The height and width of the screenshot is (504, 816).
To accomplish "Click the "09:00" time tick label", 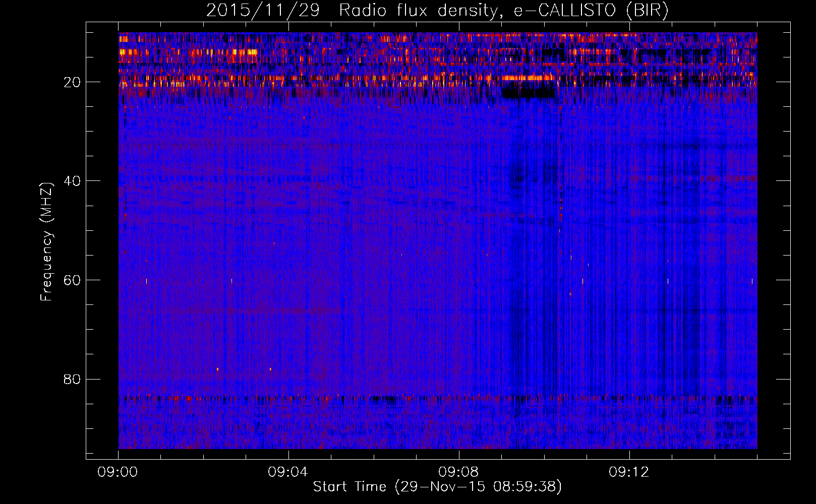I will [118, 472].
